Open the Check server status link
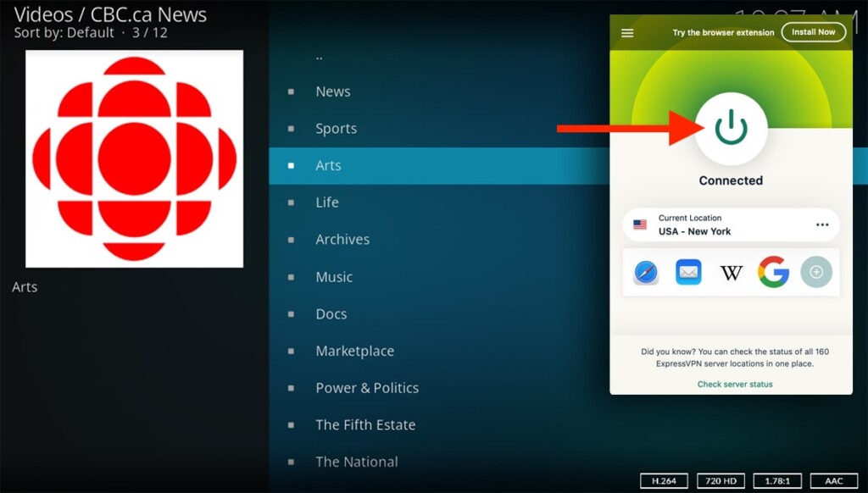Screen dimensions: 868x493 pos(735,384)
